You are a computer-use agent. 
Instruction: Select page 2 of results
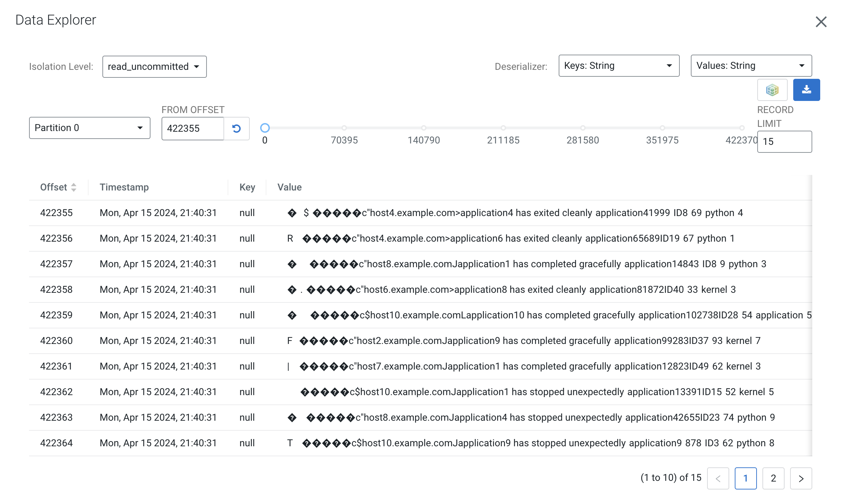(773, 478)
